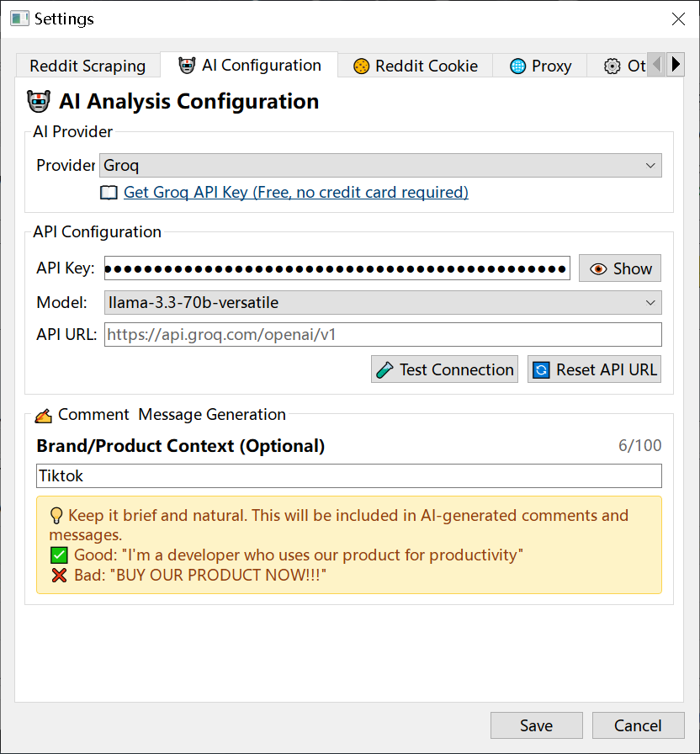Click the right arrow to reveal hidden tabs
700x754 pixels.
tap(676, 64)
